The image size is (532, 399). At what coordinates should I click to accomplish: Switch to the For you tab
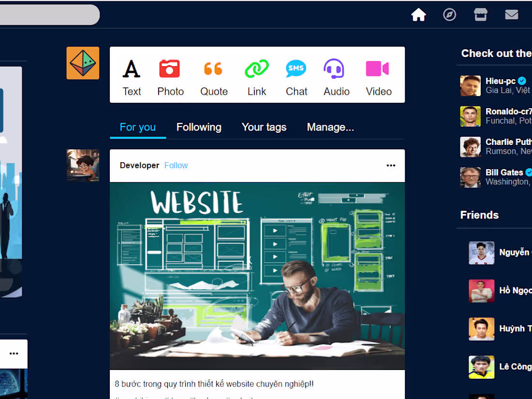click(x=138, y=127)
